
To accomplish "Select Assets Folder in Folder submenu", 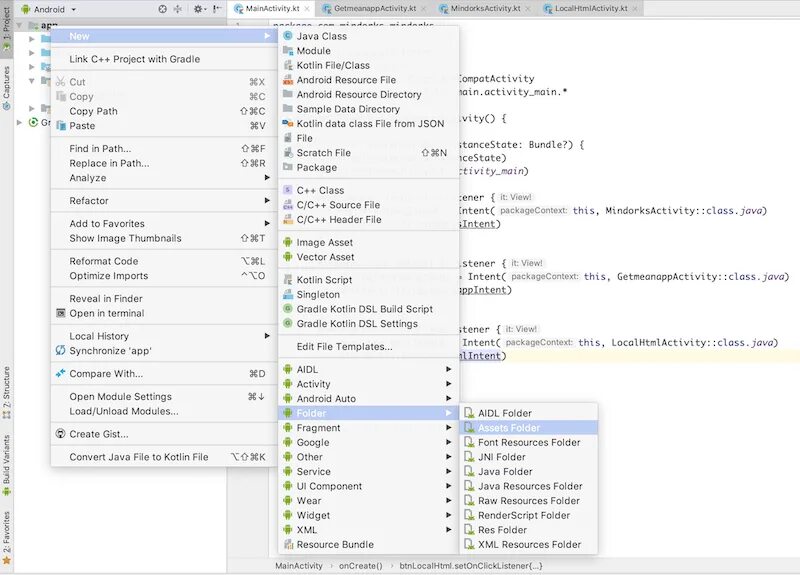I will coord(529,428).
